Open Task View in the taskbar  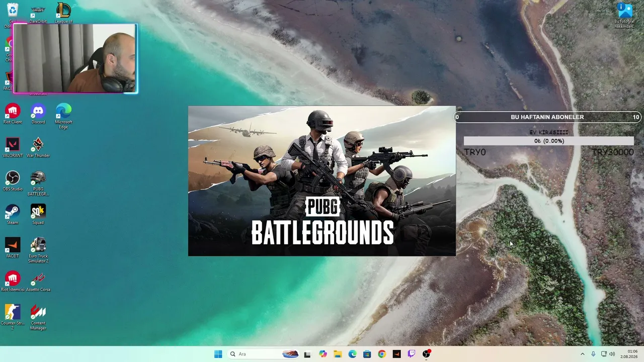tap(307, 354)
